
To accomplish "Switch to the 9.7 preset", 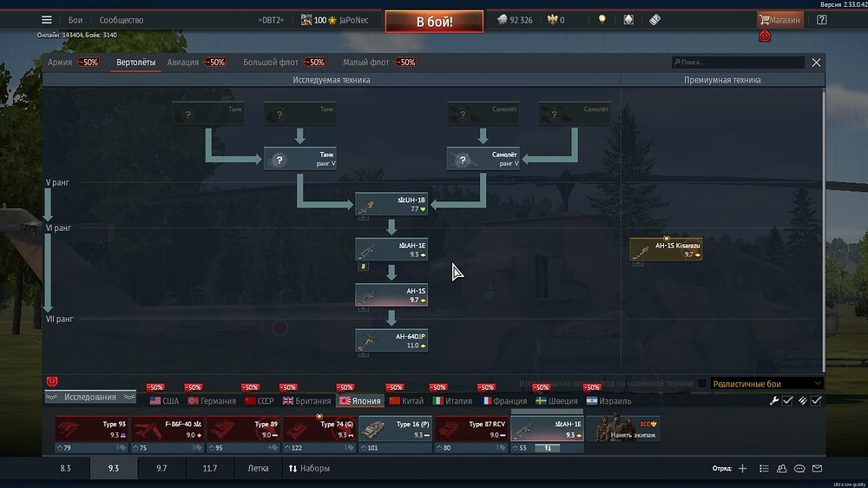I will click(x=161, y=468).
